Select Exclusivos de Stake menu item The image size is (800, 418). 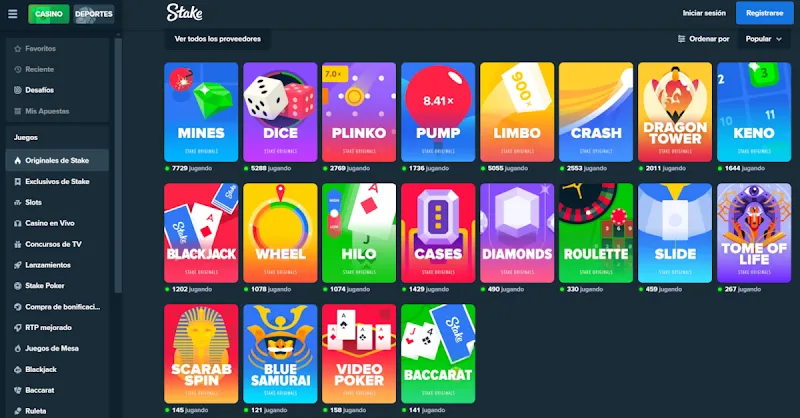coord(57,181)
